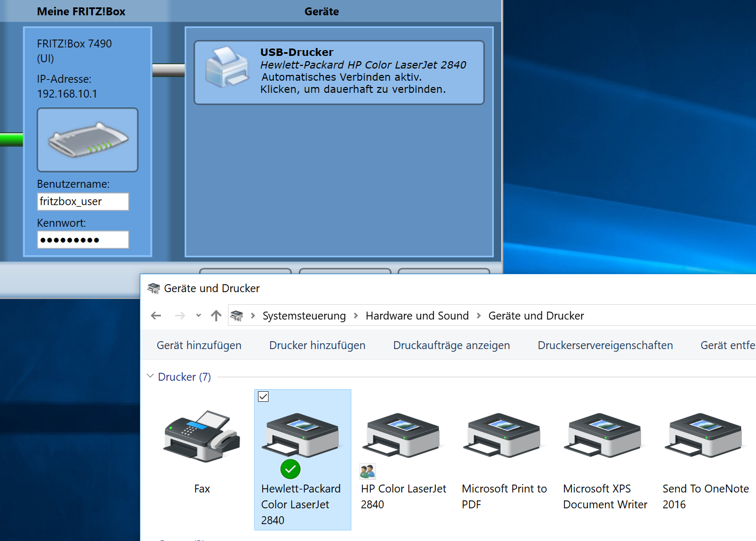Image resolution: width=756 pixels, height=541 pixels.
Task: Open the recent locations dropdown arrow
Action: pos(198,316)
